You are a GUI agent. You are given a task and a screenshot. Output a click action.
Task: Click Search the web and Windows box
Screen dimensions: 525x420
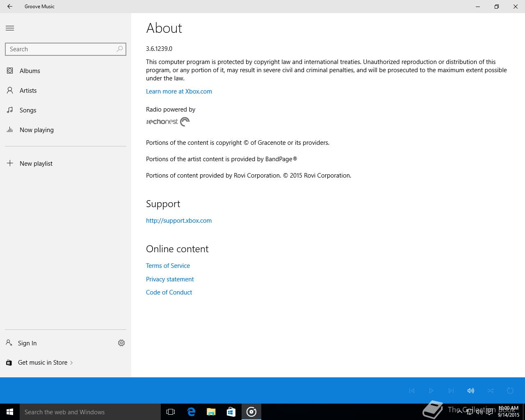coord(90,412)
